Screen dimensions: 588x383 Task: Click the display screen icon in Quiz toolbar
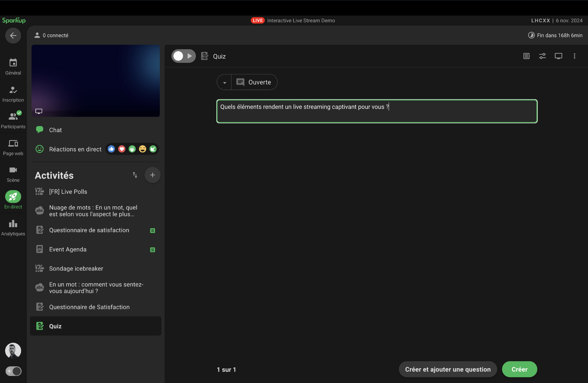coord(558,56)
